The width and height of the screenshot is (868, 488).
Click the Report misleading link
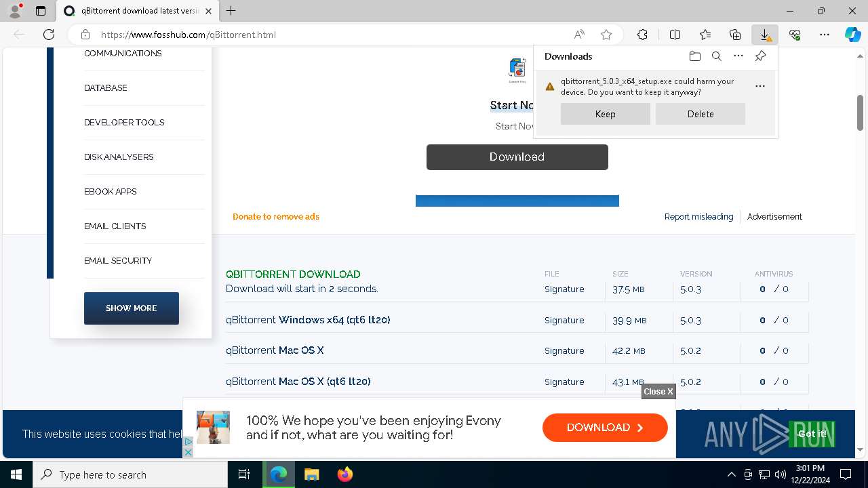[698, 217]
